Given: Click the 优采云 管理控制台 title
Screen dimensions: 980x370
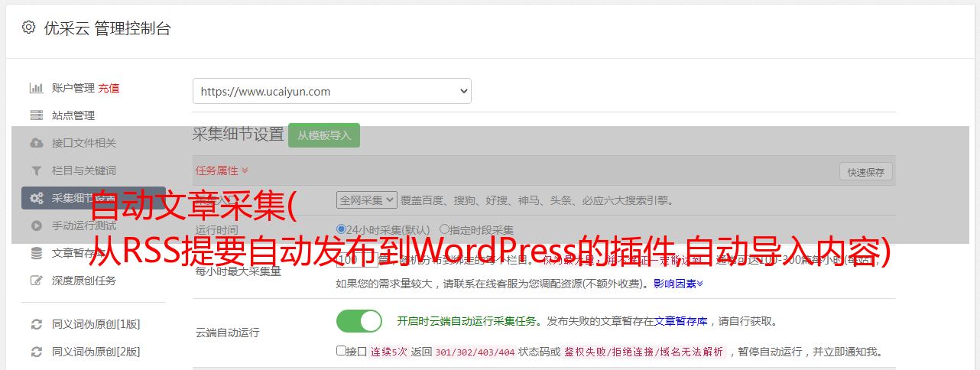Looking at the screenshot, I should click(107, 28).
